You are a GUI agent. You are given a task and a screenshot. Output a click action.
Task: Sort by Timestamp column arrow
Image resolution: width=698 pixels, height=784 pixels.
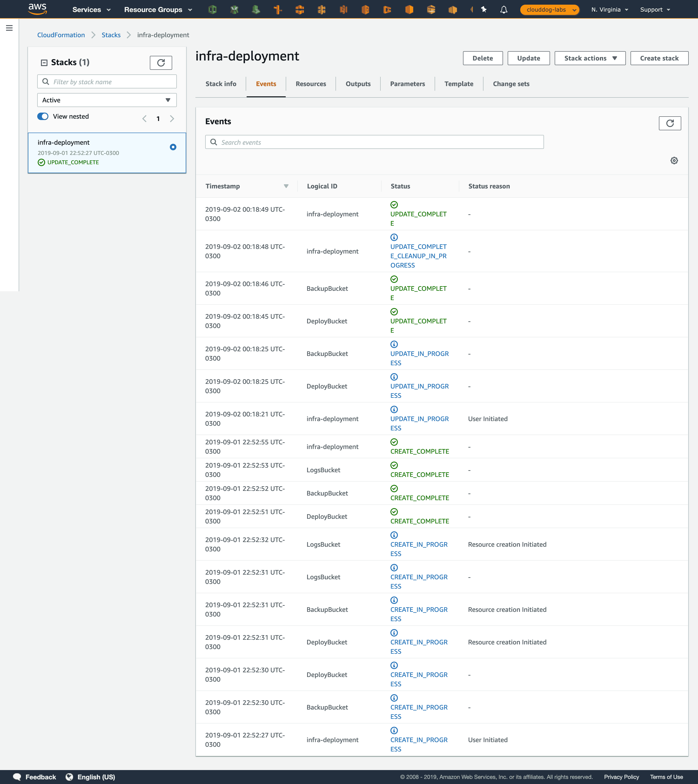tap(286, 186)
